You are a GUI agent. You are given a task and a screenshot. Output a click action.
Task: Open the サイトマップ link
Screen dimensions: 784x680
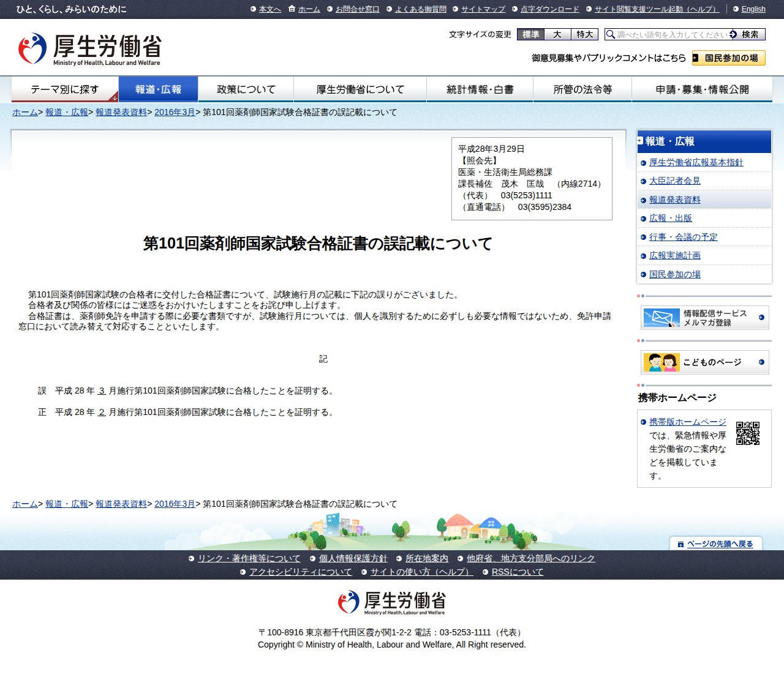click(x=483, y=9)
